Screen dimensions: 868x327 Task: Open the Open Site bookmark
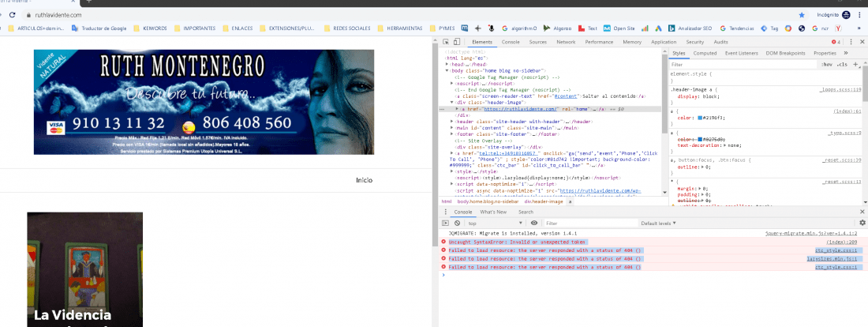pyautogui.click(x=619, y=28)
